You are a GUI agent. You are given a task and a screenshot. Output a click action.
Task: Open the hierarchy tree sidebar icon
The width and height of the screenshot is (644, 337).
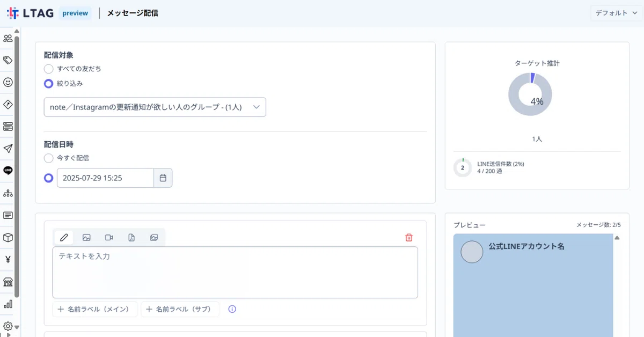coord(8,193)
